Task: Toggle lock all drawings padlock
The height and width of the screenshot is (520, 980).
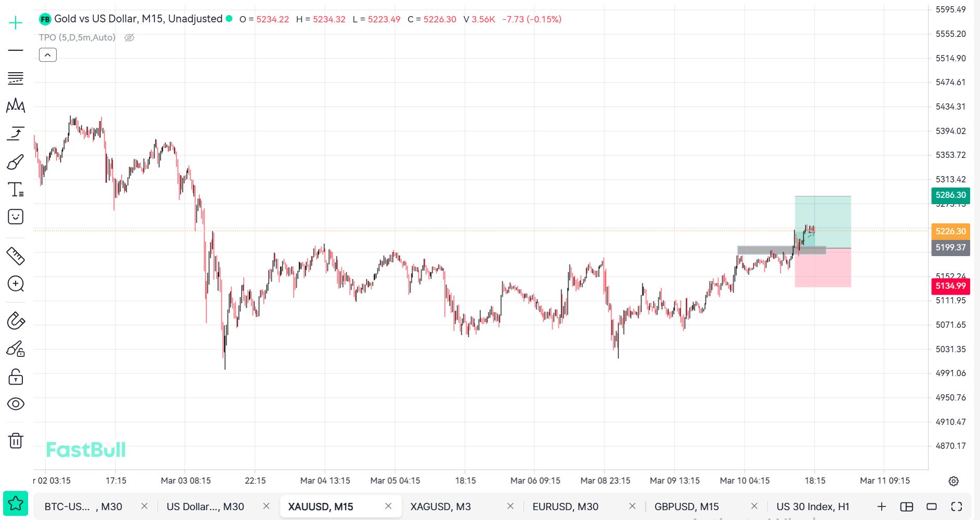Action: pos(16,377)
